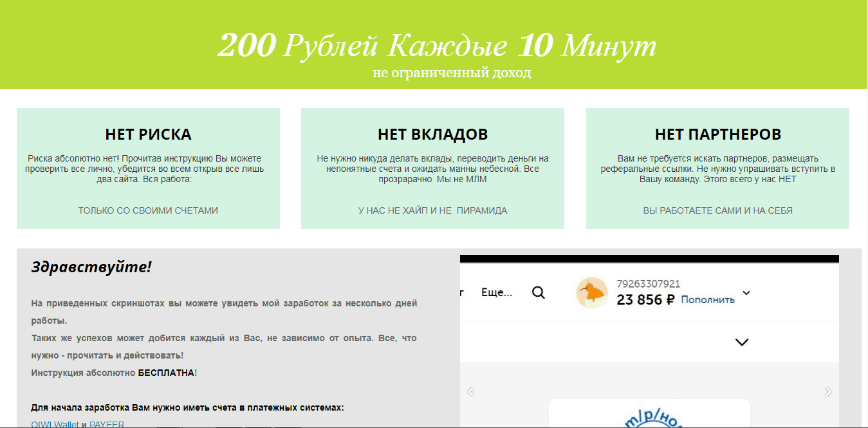Click ТОЛЬКО СО СВОИМИ СЧЕТАМИ text
This screenshot has width=868, height=428.
148,210
